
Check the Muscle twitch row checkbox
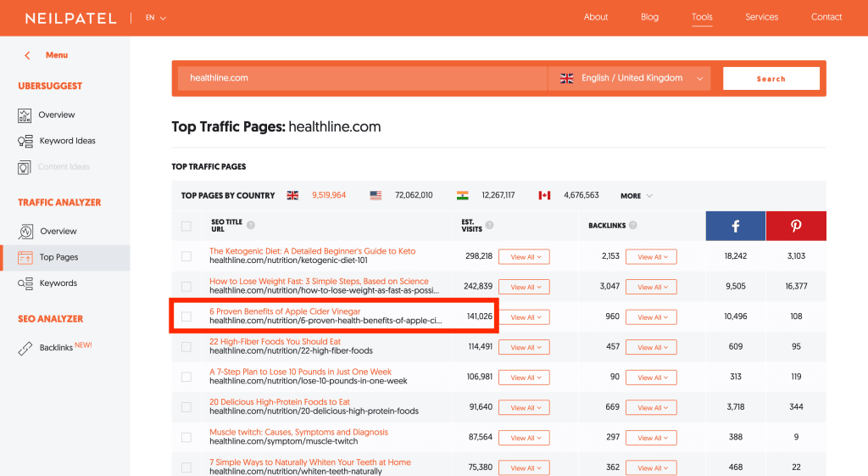coord(186,437)
